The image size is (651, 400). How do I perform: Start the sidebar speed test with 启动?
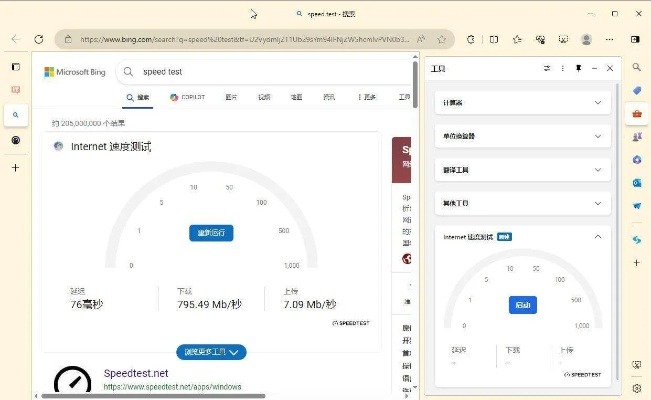(523, 305)
